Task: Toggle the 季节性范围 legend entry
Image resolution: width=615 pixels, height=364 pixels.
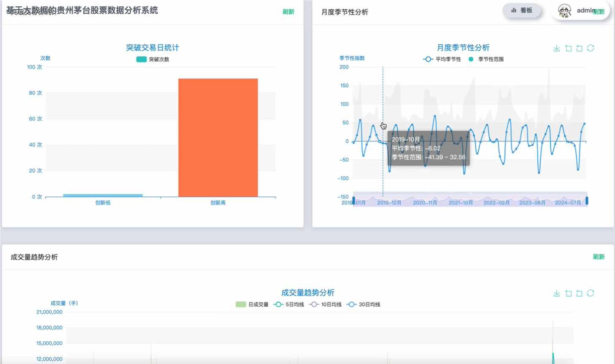Action: (x=486, y=60)
